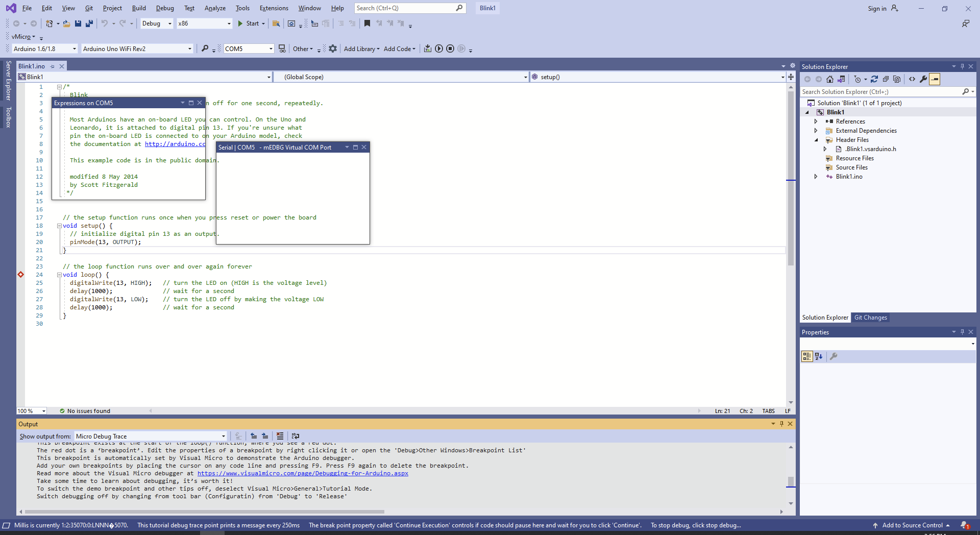Go to next message in Output toolbar
This screenshot has height=535, width=980.
265,436
